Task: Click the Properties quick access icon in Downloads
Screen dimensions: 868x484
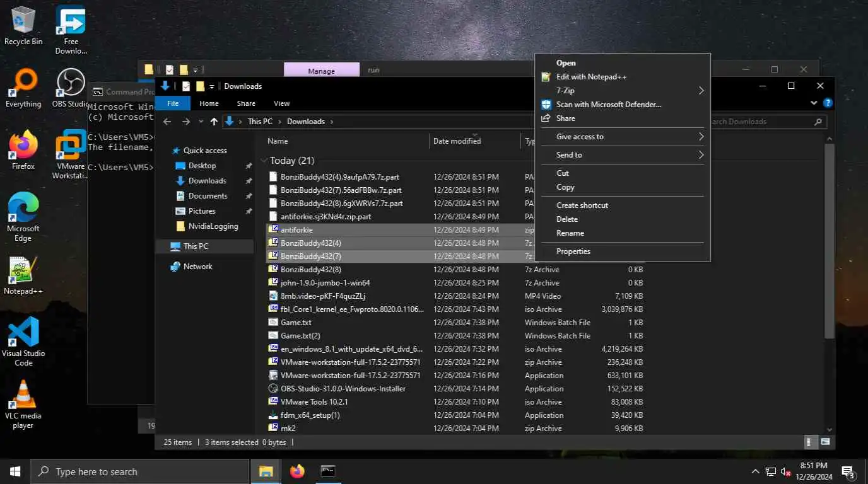Action: 186,86
